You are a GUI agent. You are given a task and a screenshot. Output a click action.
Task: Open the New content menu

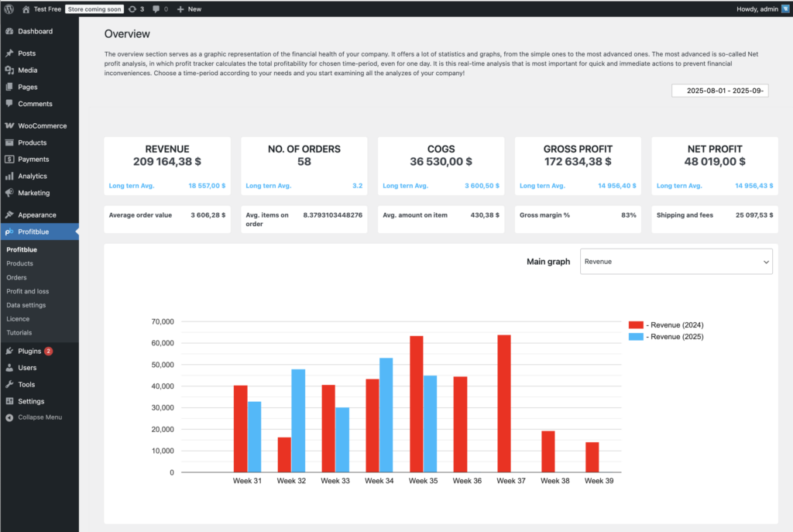click(188, 9)
